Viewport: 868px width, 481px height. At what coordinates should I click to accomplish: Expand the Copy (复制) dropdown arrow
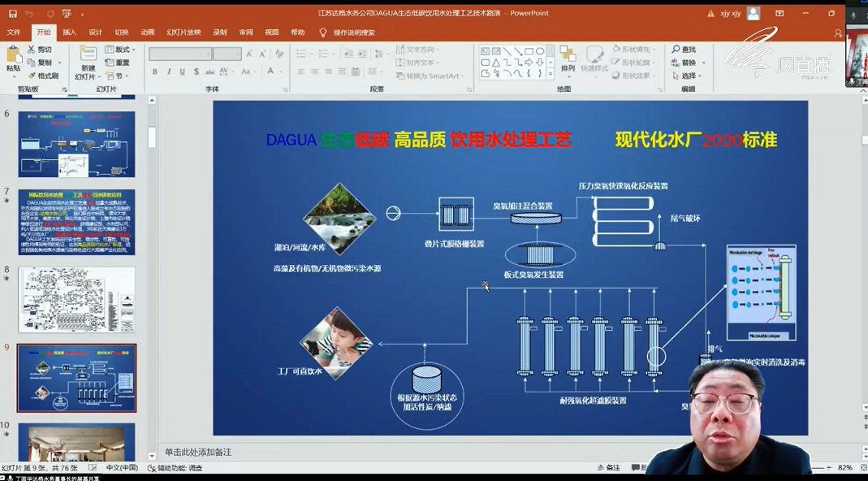coord(60,63)
